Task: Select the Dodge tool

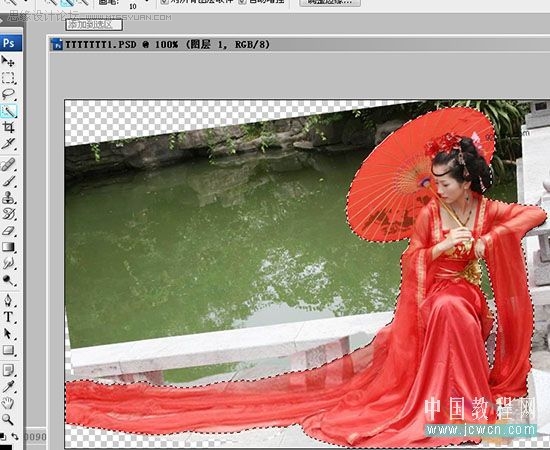Action: pyautogui.click(x=8, y=280)
